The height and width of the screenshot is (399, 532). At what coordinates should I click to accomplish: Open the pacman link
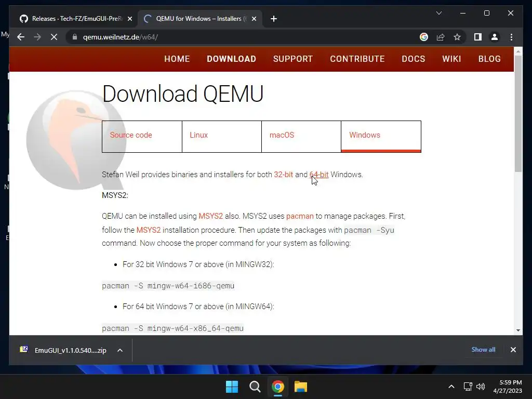[x=300, y=216]
